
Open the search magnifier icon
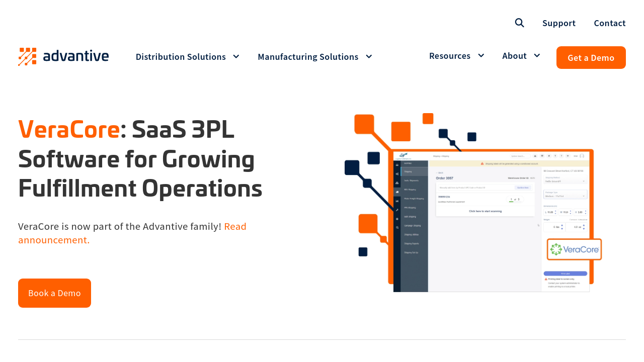520,23
